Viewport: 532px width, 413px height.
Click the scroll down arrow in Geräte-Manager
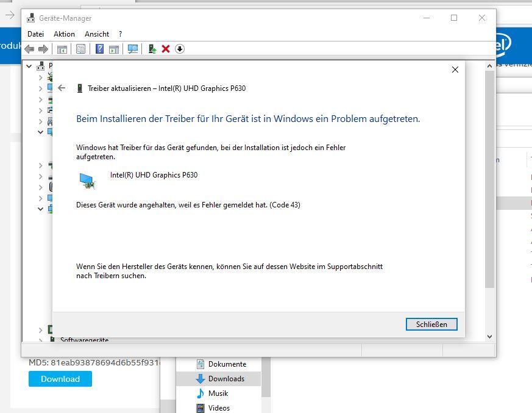489,337
